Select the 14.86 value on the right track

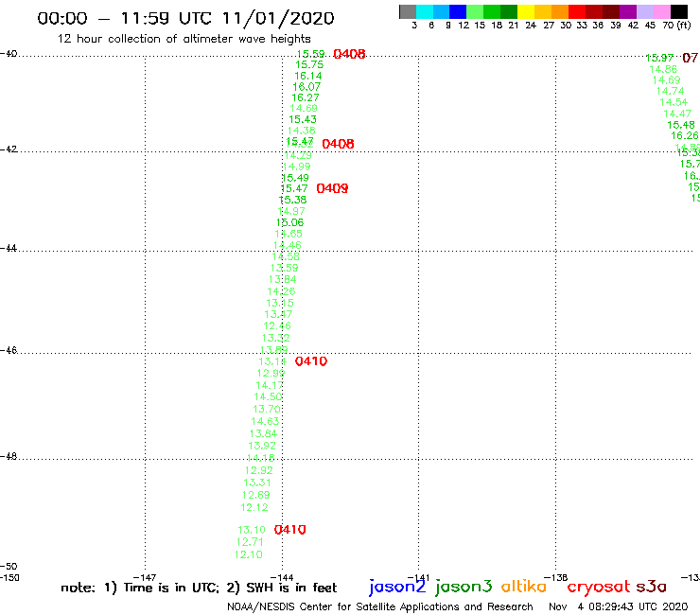(x=663, y=69)
